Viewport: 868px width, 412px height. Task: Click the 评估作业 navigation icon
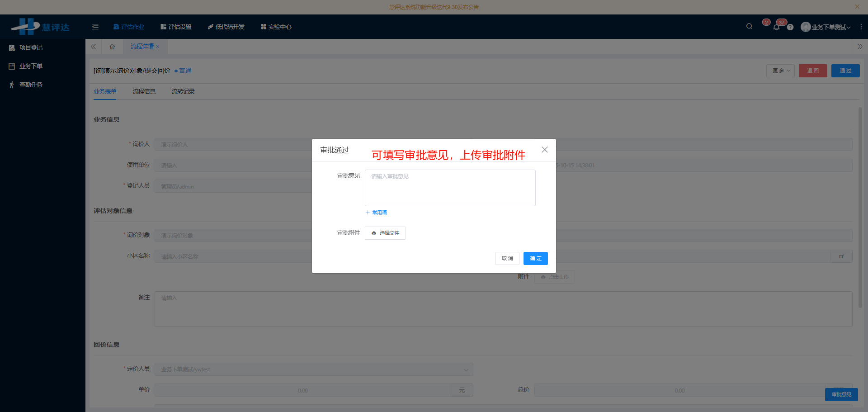pyautogui.click(x=115, y=26)
